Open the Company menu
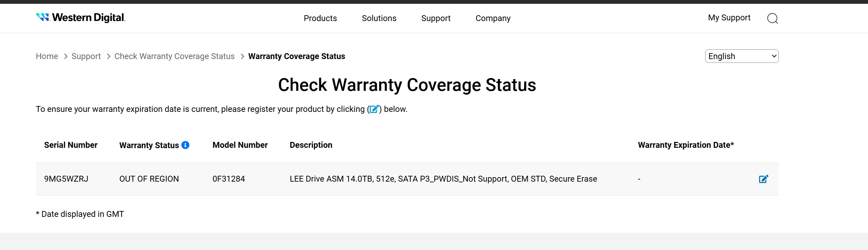Screen dimensions: 868x250 pyautogui.click(x=493, y=18)
